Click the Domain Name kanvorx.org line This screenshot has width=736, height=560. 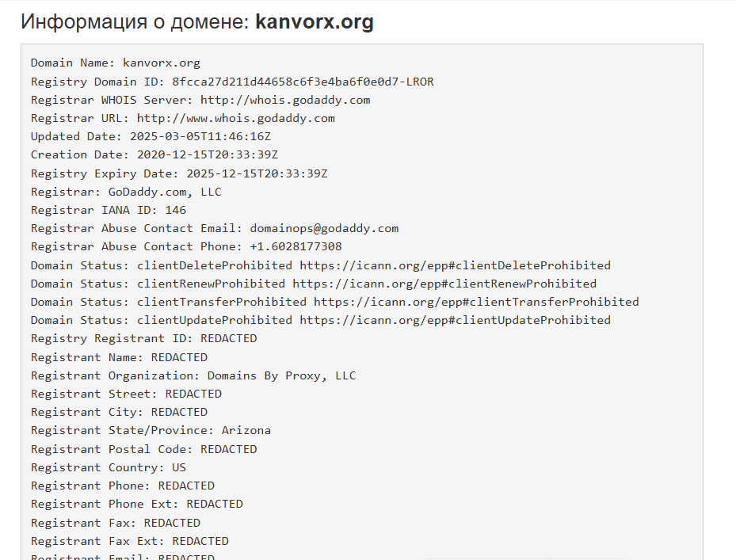tap(116, 63)
